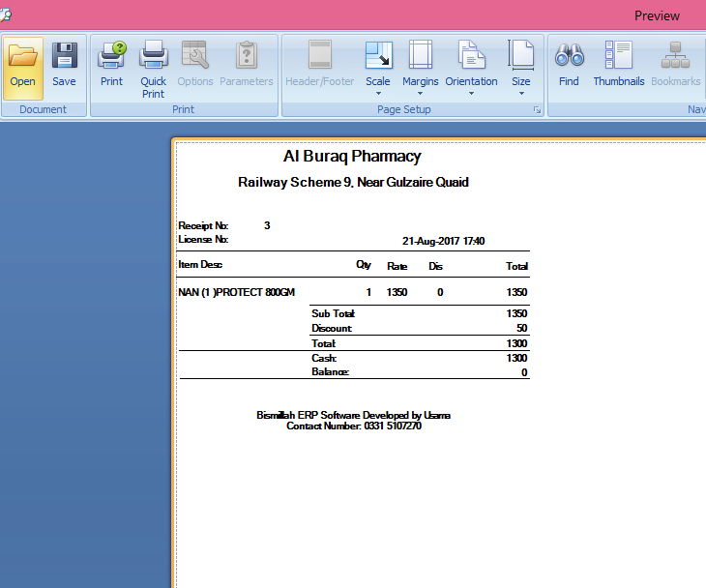Expand the Scale dropdown
The image size is (706, 588).
click(378, 93)
